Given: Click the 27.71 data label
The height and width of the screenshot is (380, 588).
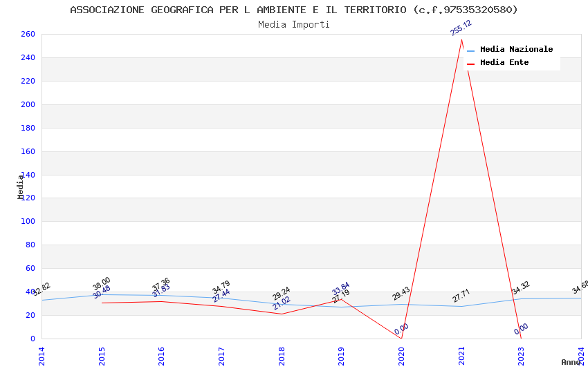Looking at the screenshot, I should click(x=461, y=296).
